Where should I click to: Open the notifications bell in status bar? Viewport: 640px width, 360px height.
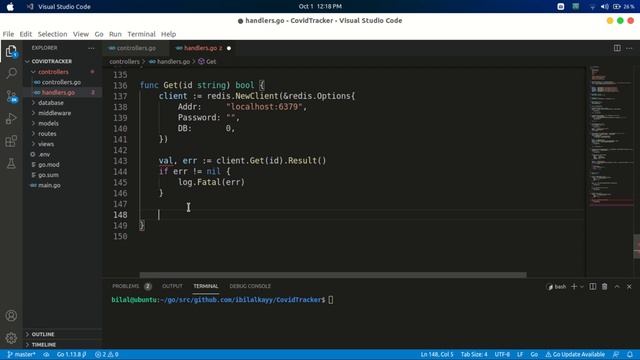coord(630,354)
